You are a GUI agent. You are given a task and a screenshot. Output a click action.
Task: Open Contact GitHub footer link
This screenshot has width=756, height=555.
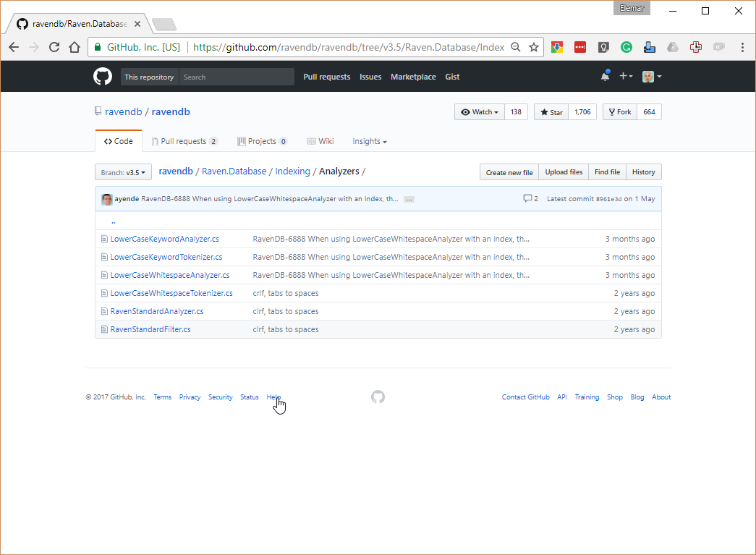(x=525, y=397)
